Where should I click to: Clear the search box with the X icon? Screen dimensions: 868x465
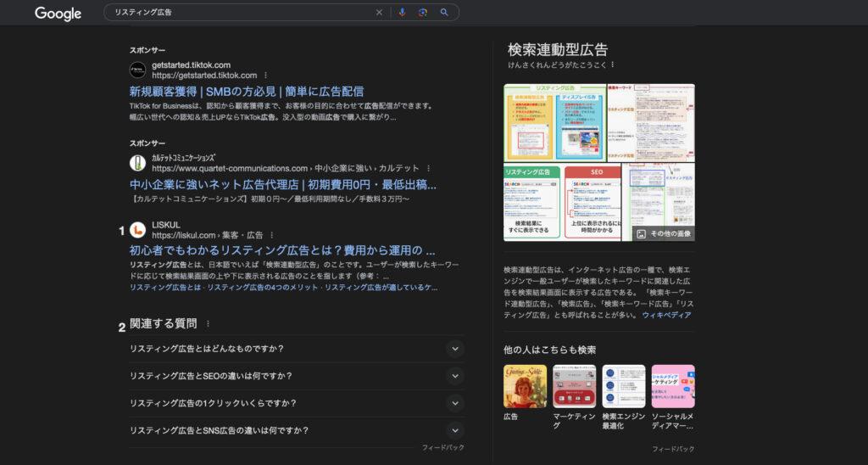click(x=379, y=13)
